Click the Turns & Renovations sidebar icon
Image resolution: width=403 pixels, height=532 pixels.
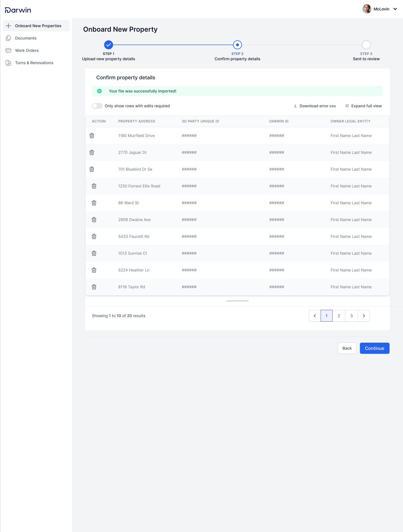[x=8, y=63]
